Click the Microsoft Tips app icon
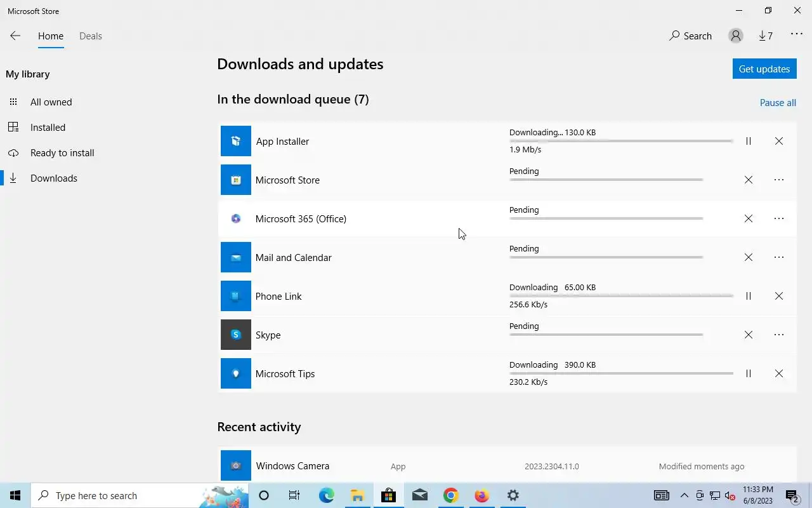 (236, 373)
